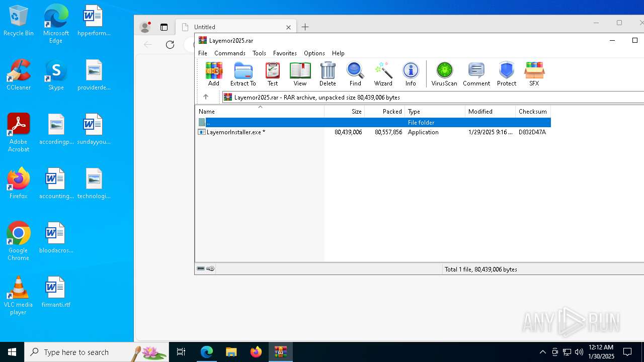Open File Explorer from taskbar
Screen dimensions: 644x362
[x=231, y=352]
